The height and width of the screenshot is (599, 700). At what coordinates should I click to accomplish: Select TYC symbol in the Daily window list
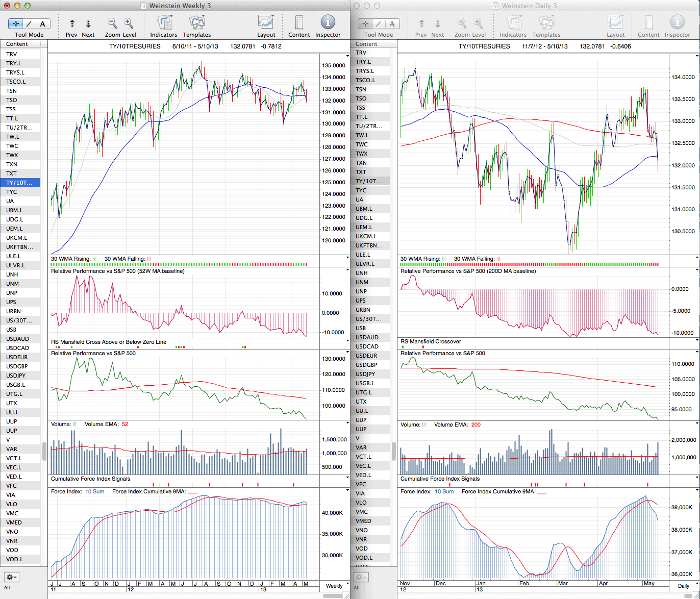click(361, 190)
